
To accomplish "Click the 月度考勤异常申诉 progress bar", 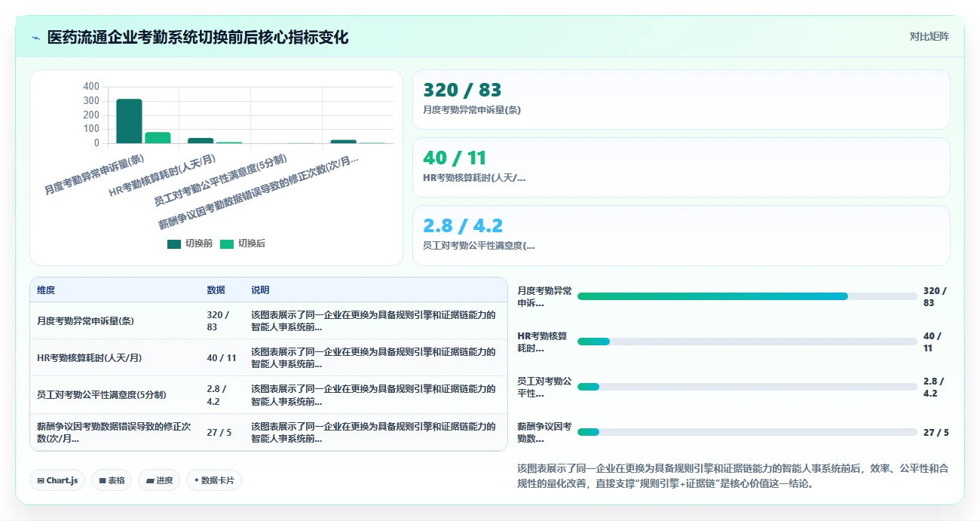I will 747,296.
